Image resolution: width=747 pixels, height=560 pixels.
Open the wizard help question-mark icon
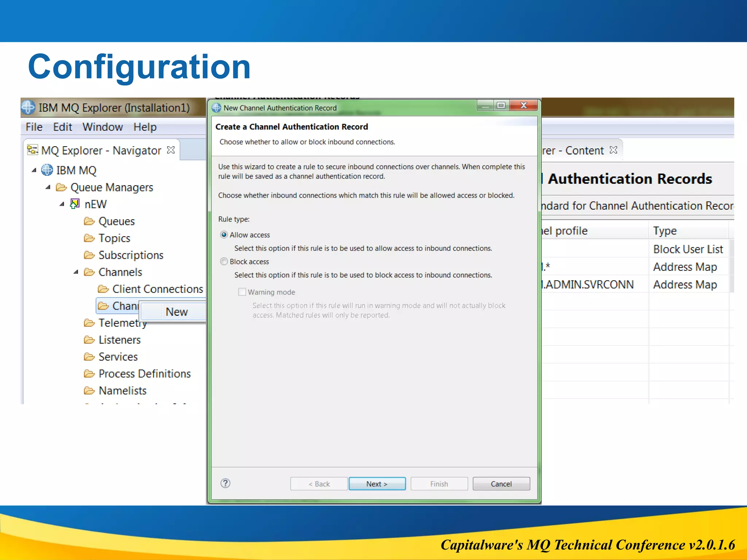pyautogui.click(x=225, y=483)
